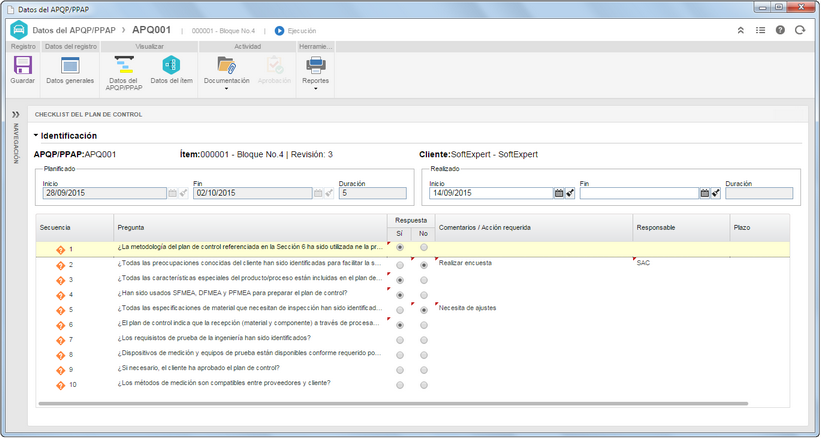Click the Secuencia column header
Image resolution: width=821 pixels, height=438 pixels.
(x=75, y=228)
